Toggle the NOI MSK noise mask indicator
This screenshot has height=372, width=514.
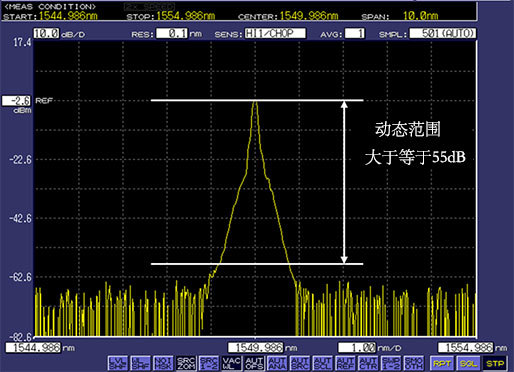pyautogui.click(x=163, y=363)
